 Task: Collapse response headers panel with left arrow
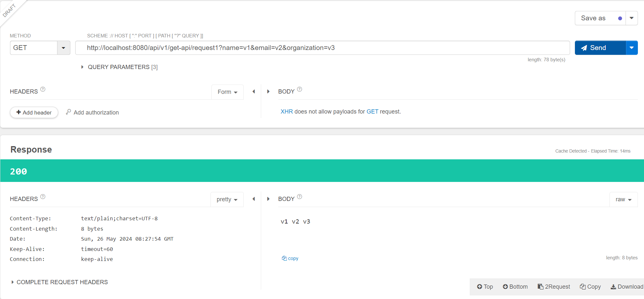coord(254,199)
